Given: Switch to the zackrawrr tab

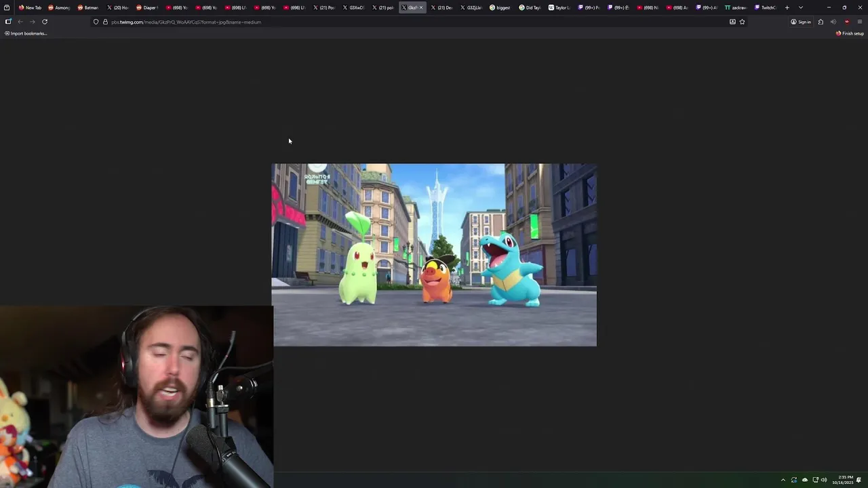Looking at the screenshot, I should (x=736, y=7).
